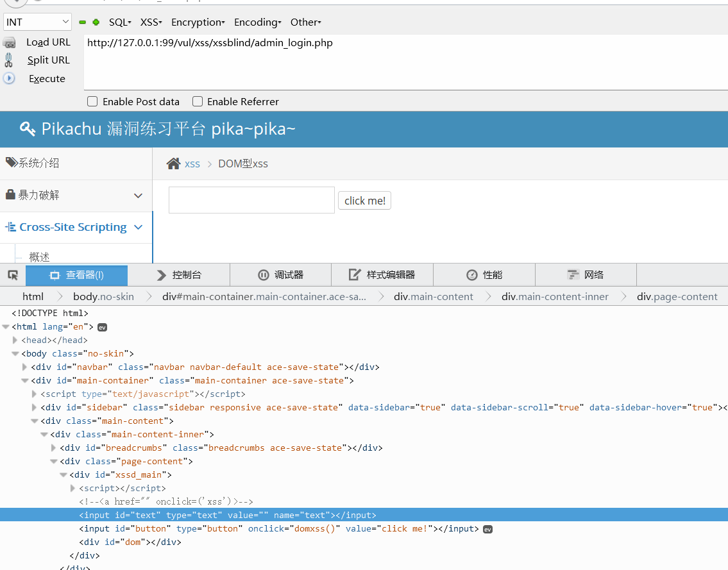Click the lock icon beside 暴力破解
The image size is (728, 570).
point(11,194)
